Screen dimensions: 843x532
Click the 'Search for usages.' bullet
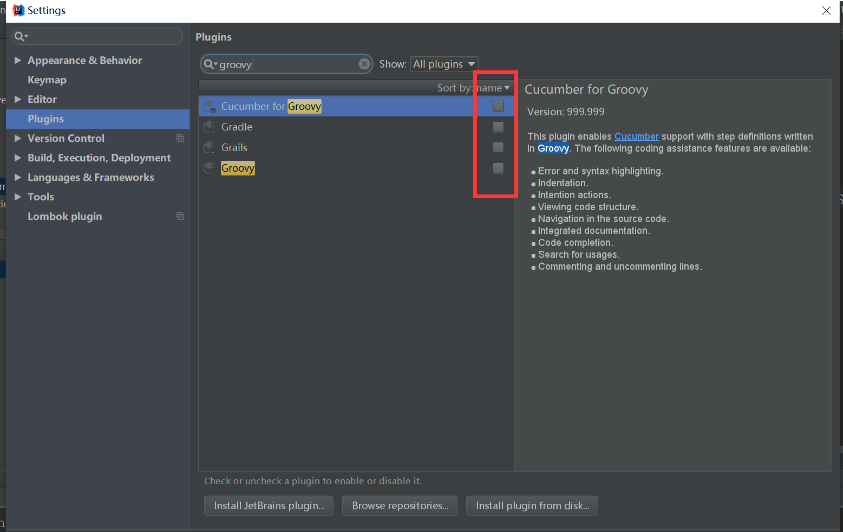click(578, 255)
